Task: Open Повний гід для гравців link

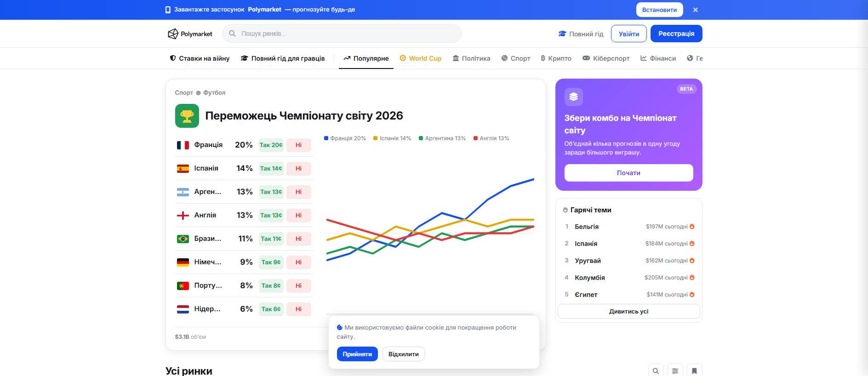Action: [283, 58]
